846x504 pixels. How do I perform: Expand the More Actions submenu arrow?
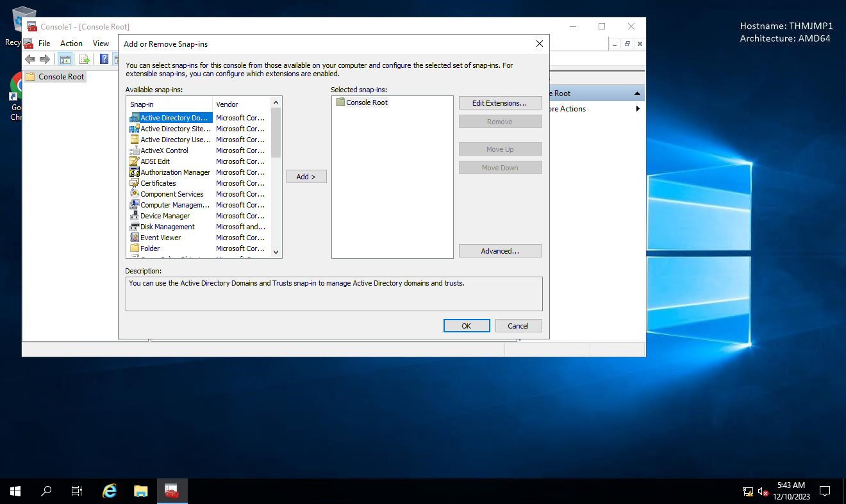pyautogui.click(x=638, y=109)
